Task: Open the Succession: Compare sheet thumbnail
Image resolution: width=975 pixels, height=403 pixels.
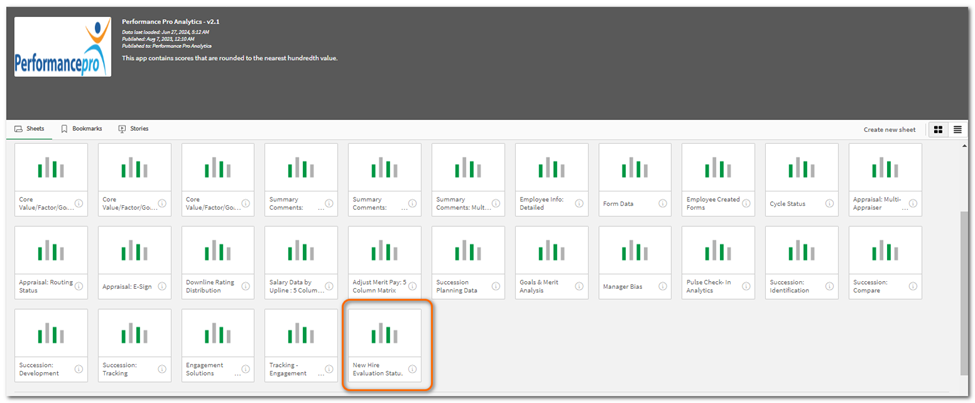Action: pyautogui.click(x=885, y=251)
